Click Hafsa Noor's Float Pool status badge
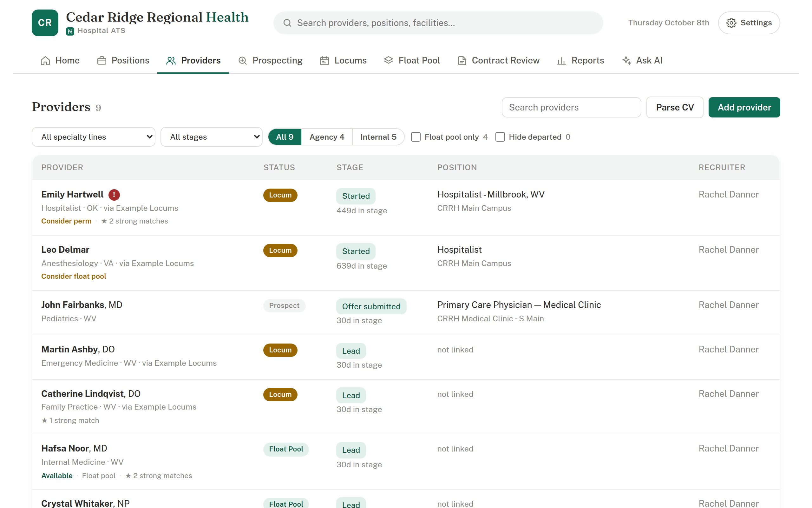Viewport: 812px width, 508px height. click(x=286, y=449)
